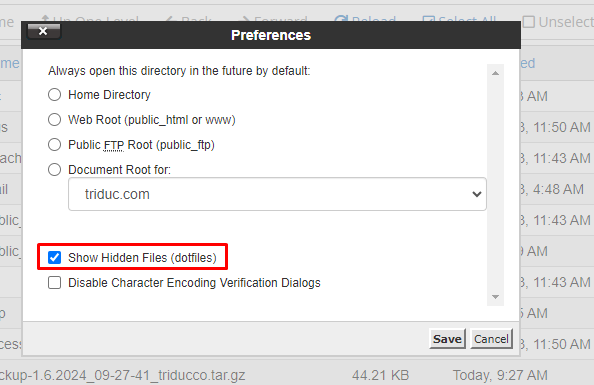Click the Unselect All toolbar checkbox icon
The width and height of the screenshot is (594, 385).
tap(529, 22)
